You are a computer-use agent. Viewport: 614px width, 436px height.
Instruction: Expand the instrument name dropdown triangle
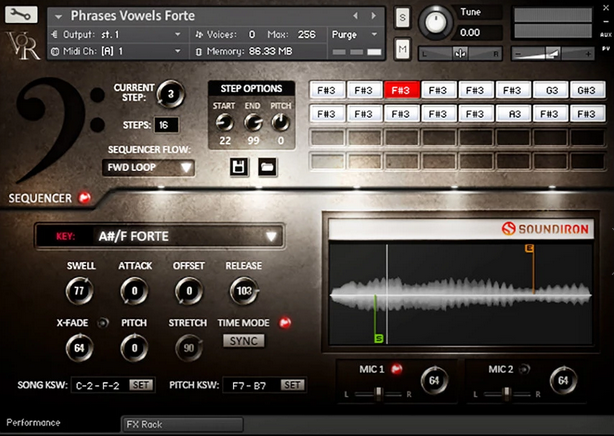click(x=59, y=16)
